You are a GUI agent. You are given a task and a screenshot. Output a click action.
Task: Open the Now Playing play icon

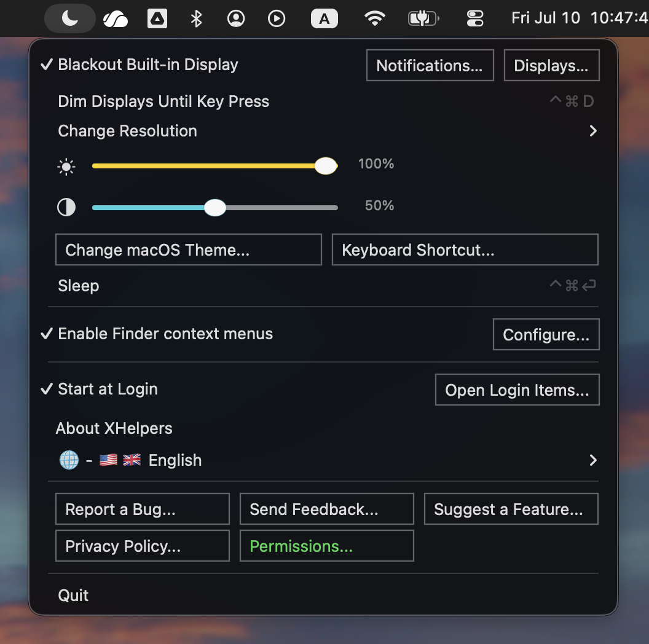tap(277, 18)
